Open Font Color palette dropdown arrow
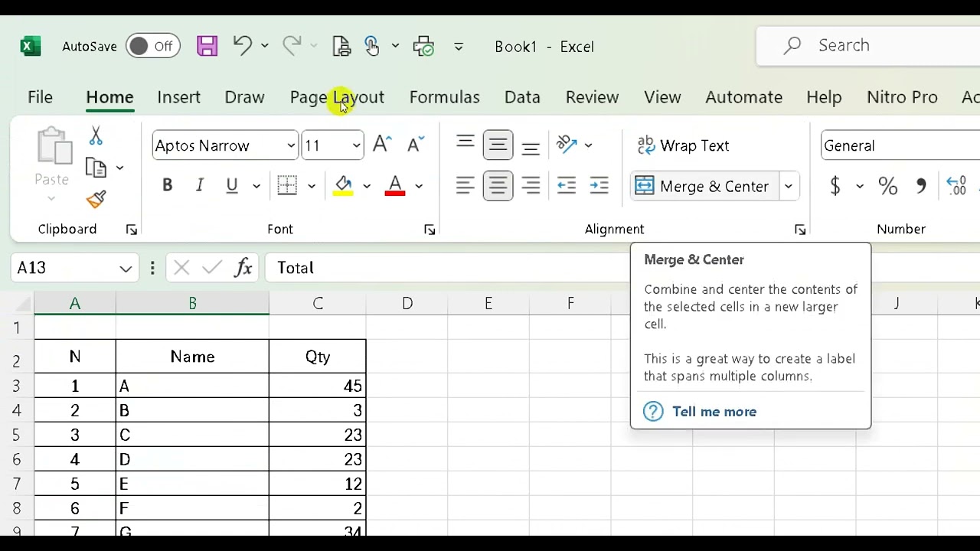Image resolution: width=980 pixels, height=551 pixels. pyautogui.click(x=419, y=185)
